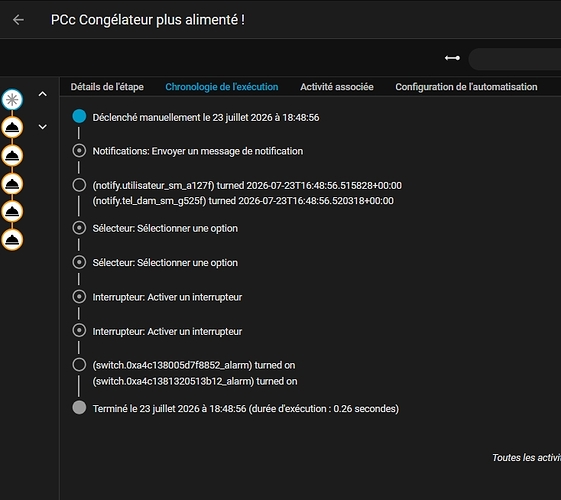
Task: Switch to Détails de l'étape tab
Action: tap(107, 87)
